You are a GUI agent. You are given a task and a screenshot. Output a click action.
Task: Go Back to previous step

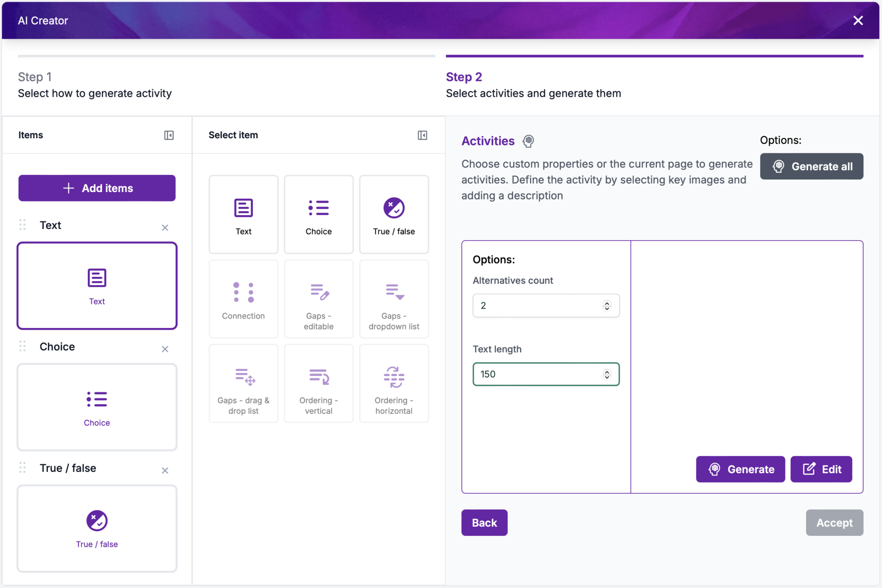(x=484, y=523)
